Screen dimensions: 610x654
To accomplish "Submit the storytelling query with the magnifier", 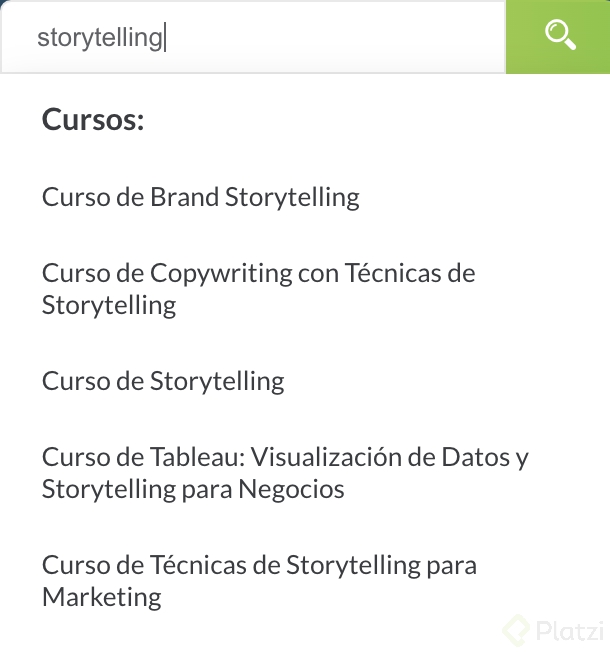I will 559,36.
